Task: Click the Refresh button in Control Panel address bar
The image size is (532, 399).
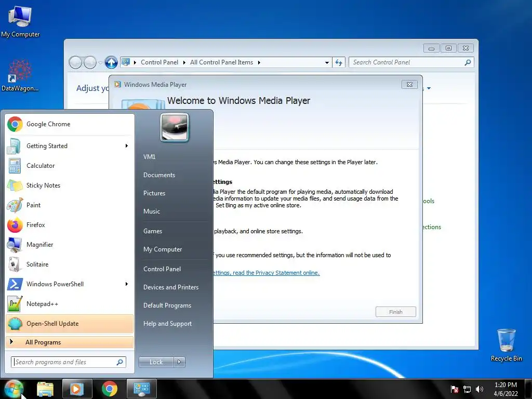Action: (x=339, y=62)
